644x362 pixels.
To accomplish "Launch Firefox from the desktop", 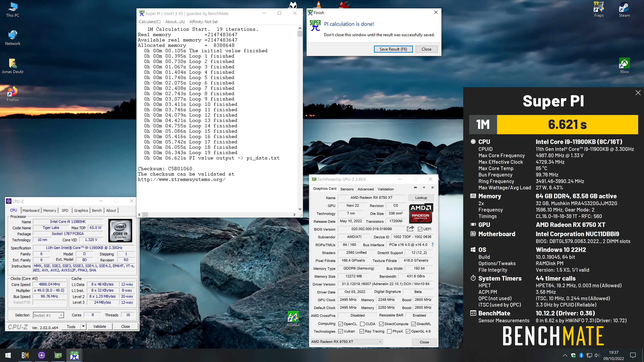I will (x=13, y=94).
